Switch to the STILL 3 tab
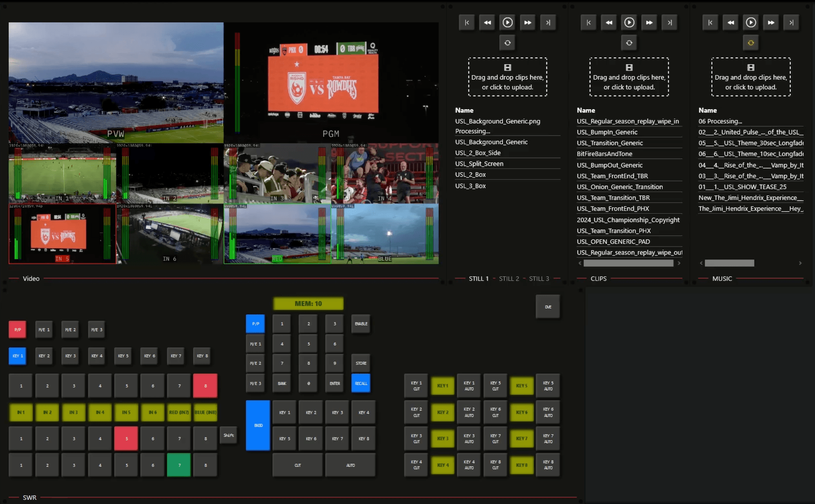 tap(539, 278)
